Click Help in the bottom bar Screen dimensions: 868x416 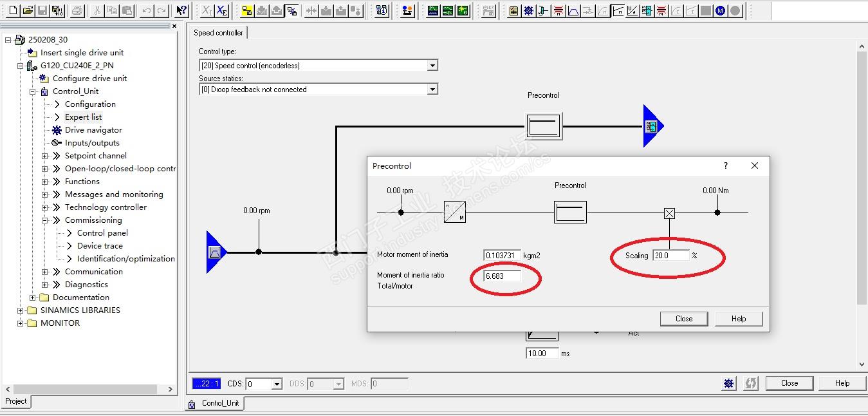click(x=842, y=383)
